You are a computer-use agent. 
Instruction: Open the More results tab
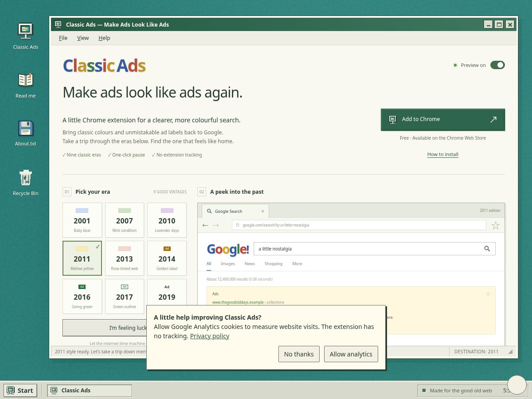297,264
